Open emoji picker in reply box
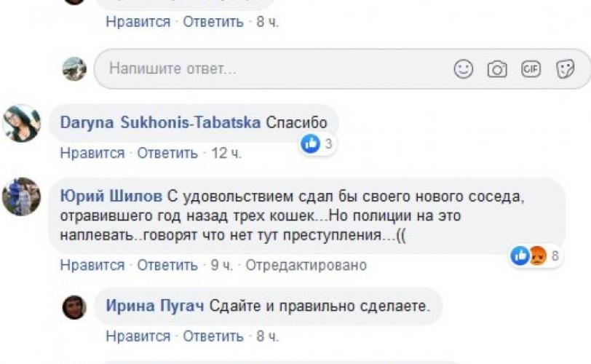591x364 pixels. point(464,69)
